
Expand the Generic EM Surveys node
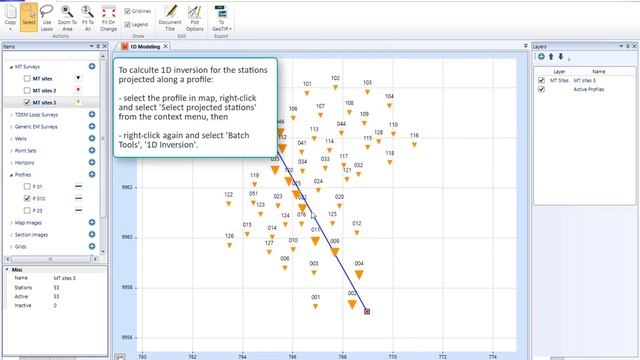(11, 127)
